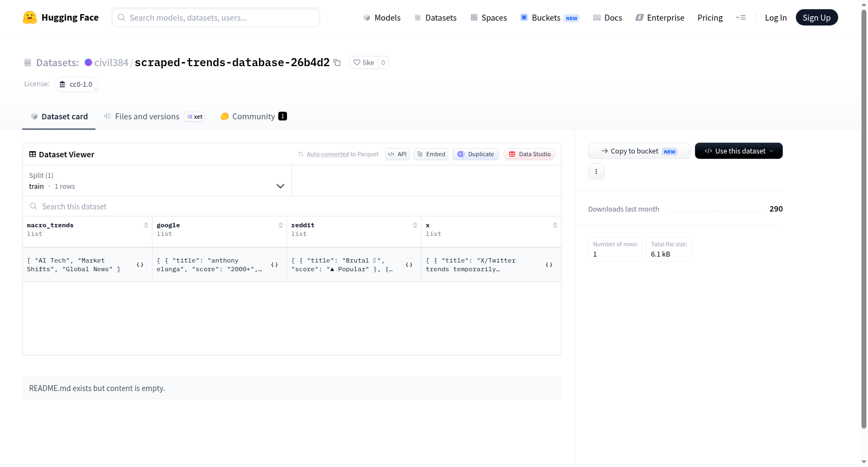
Task: Expand reddit cell JSON braces icon
Action: [x=409, y=265]
